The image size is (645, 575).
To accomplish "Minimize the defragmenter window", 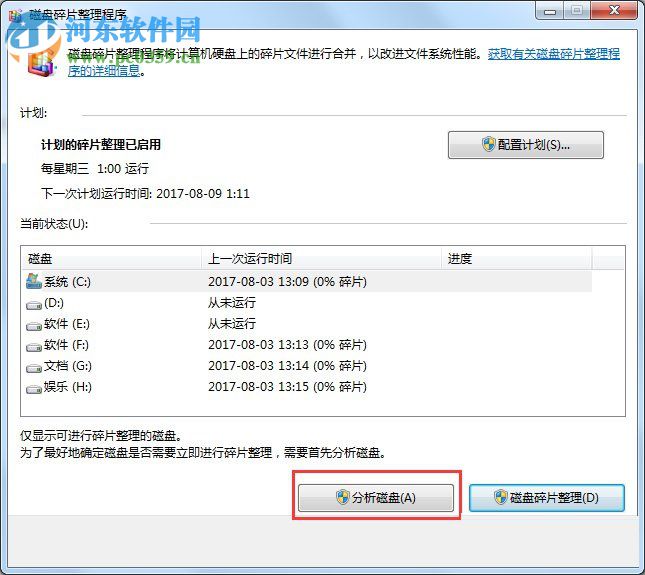I will (x=550, y=11).
